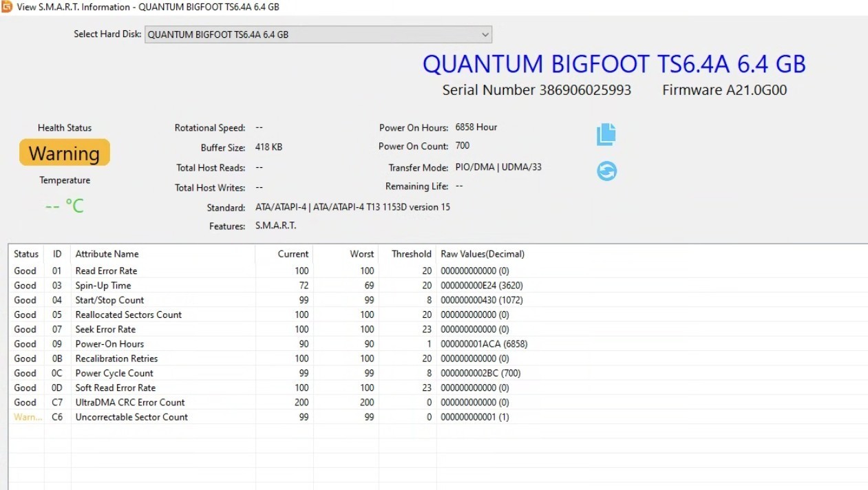Screen dimensions: 868x490
Task: Click the Status column header
Action: point(26,254)
